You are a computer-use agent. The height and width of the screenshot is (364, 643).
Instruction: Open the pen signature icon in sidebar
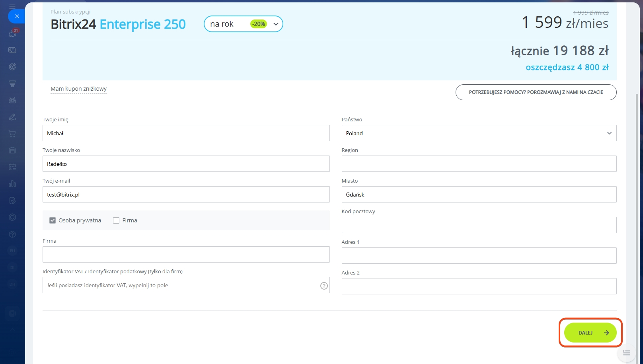[12, 117]
